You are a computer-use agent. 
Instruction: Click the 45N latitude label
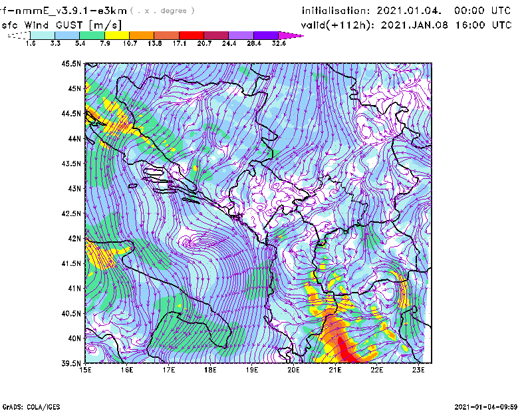[x=74, y=88]
